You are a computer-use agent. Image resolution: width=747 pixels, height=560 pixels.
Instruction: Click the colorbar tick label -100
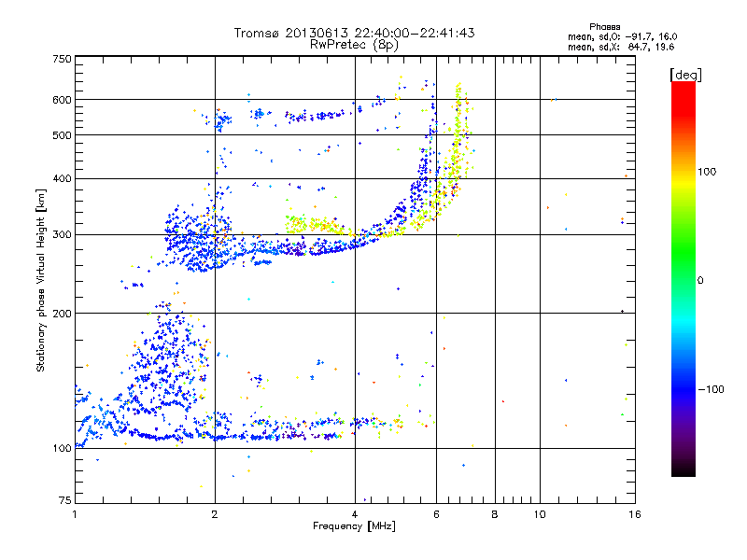point(711,389)
